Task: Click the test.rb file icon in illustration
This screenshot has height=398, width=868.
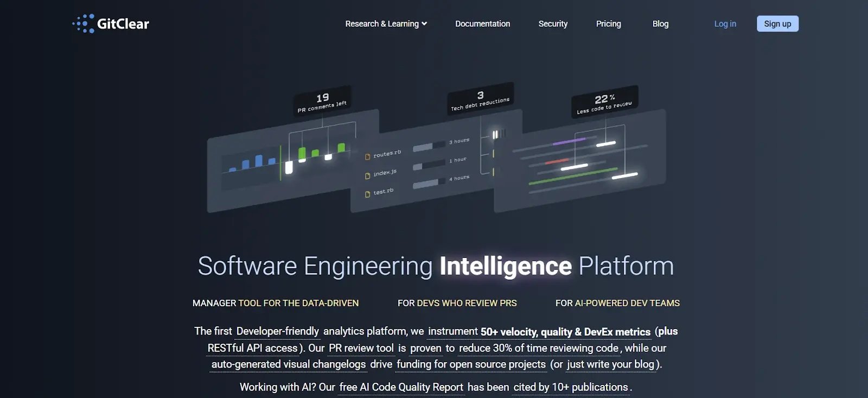Action: click(x=368, y=194)
